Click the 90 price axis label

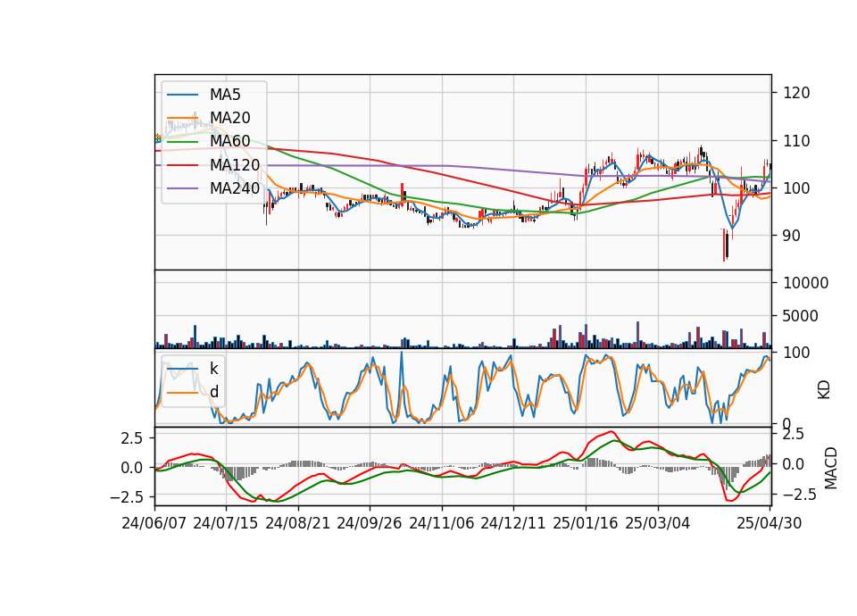792,236
